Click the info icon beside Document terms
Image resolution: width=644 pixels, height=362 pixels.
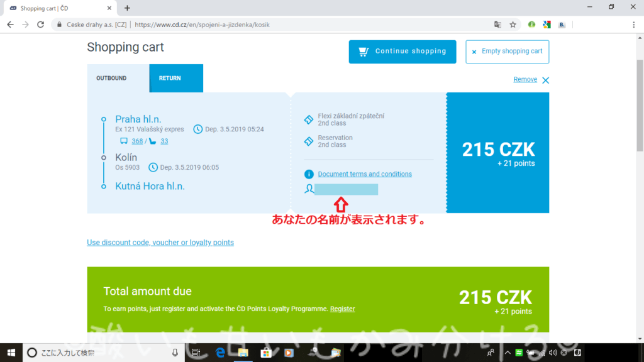tap(309, 175)
